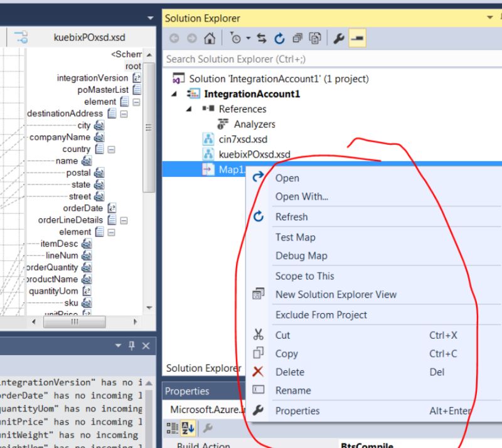The width and height of the screenshot is (502, 448).
Task: Select the companyName schema field
Action: click(x=60, y=137)
